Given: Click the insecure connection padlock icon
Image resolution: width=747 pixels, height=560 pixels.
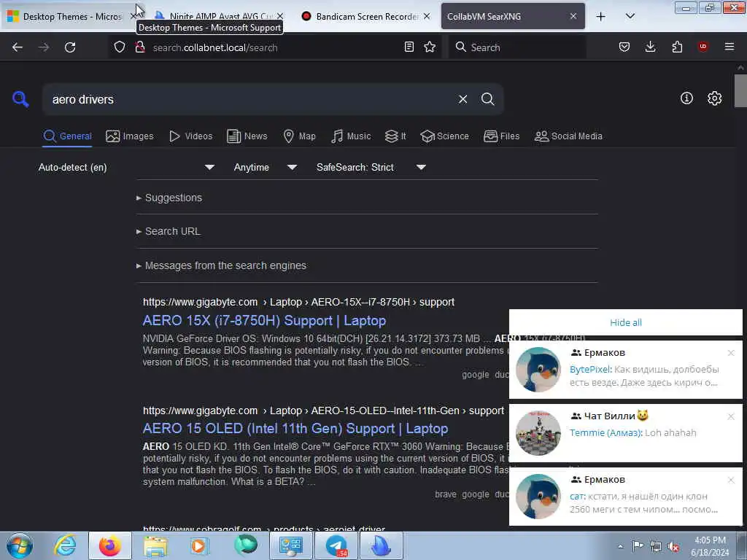Looking at the screenshot, I should [x=139, y=47].
